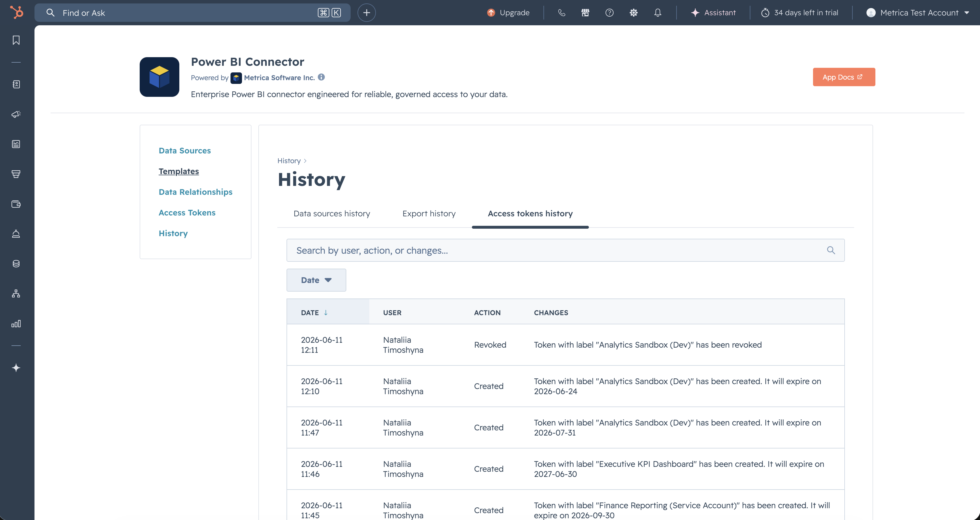Viewport: 980px width, 520px height.
Task: Focus the Find or Ask search field
Action: click(x=192, y=13)
